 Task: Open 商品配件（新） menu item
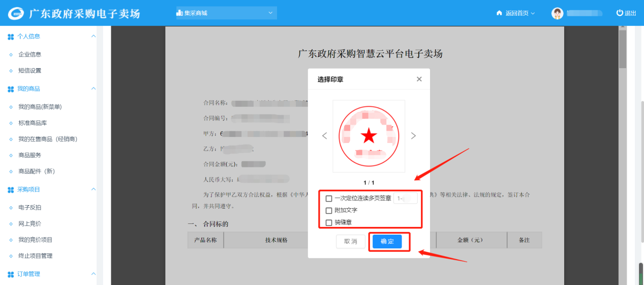[37, 172]
